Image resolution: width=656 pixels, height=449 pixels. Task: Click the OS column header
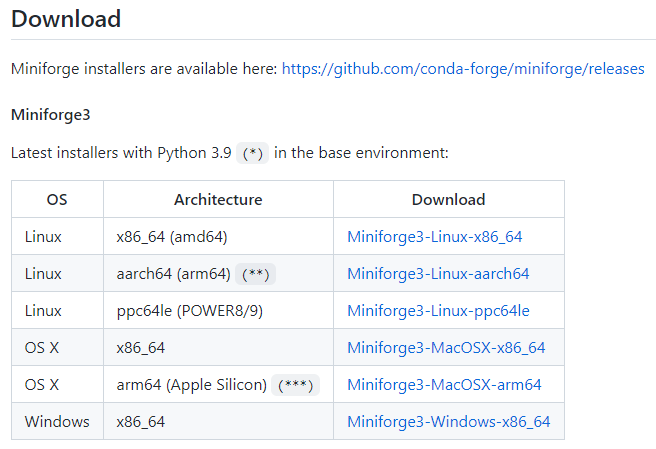pyautogui.click(x=57, y=200)
